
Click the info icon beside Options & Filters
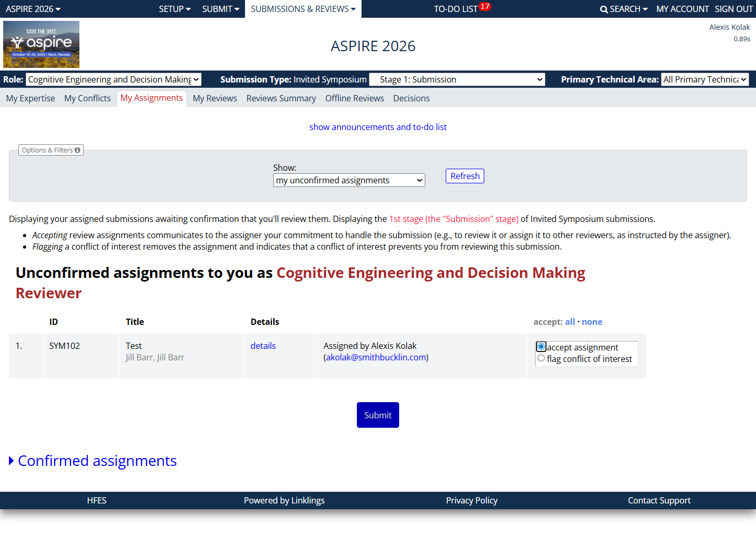click(x=77, y=150)
